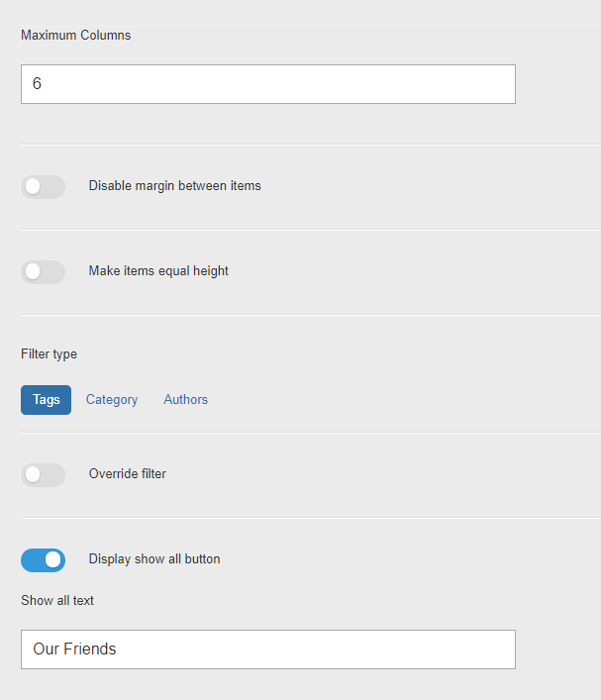Screen dimensions: 601x700
Task: Click the Display show all button label
Action: pos(154,559)
